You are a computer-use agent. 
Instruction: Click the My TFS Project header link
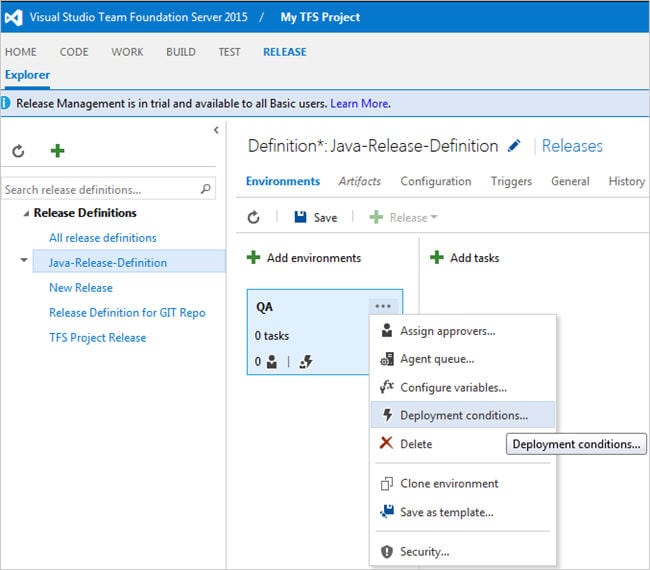point(320,17)
